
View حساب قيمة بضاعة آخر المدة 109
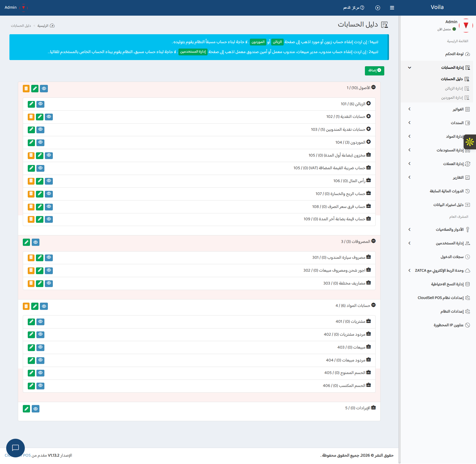tap(49, 219)
